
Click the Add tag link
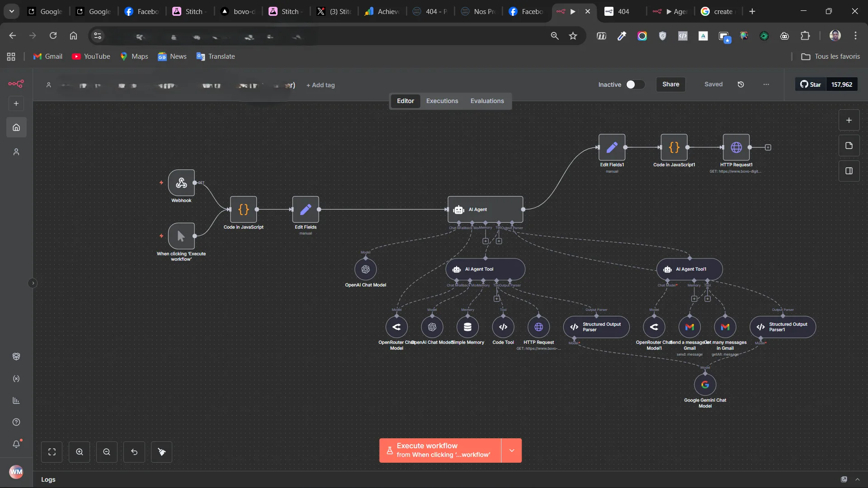(321, 85)
